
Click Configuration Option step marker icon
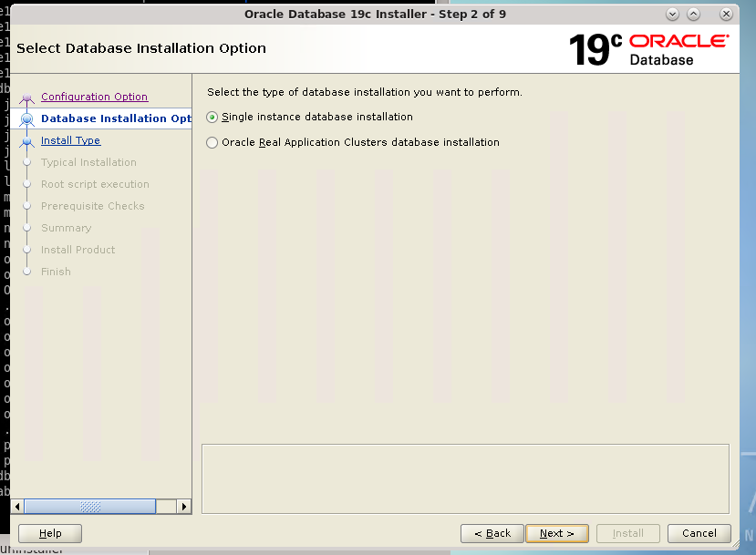click(27, 98)
